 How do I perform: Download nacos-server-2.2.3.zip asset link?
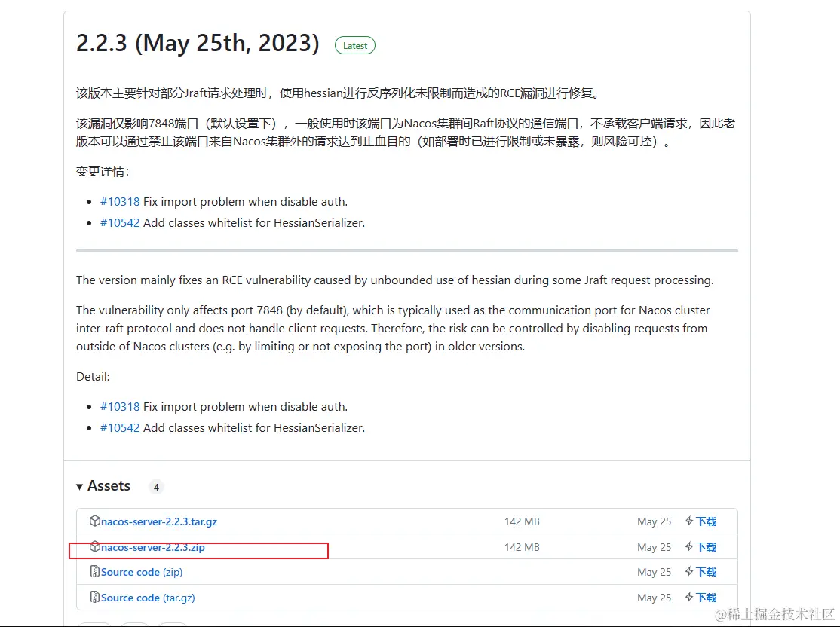click(x=152, y=547)
